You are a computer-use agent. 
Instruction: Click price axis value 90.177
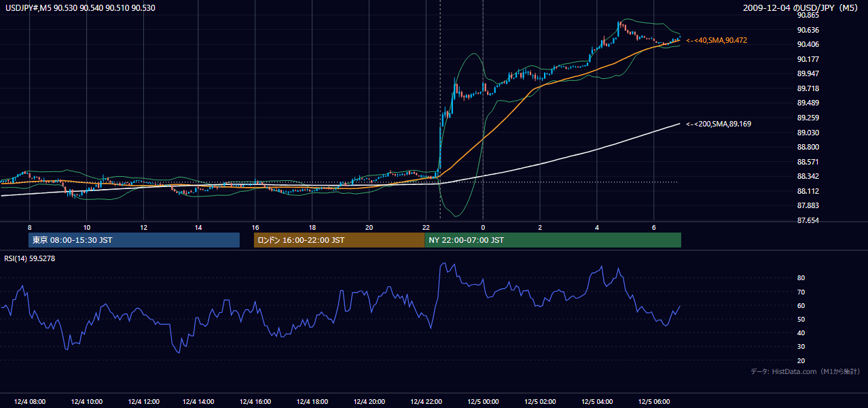pos(807,59)
